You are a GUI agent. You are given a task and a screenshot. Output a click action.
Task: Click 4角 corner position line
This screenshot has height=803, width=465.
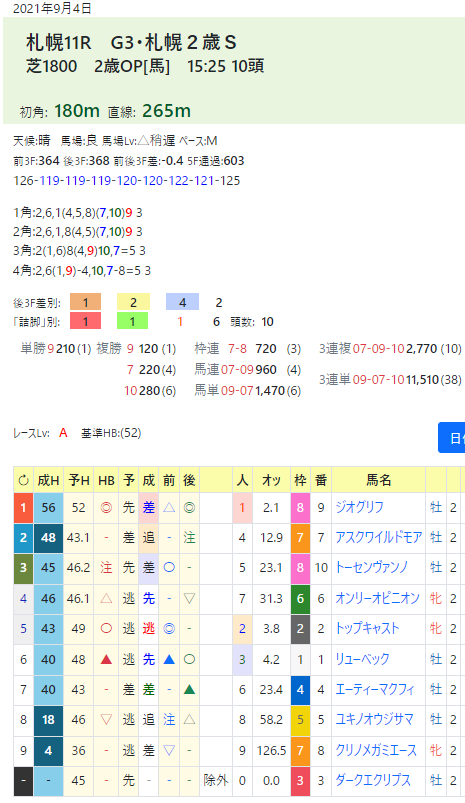(82, 270)
